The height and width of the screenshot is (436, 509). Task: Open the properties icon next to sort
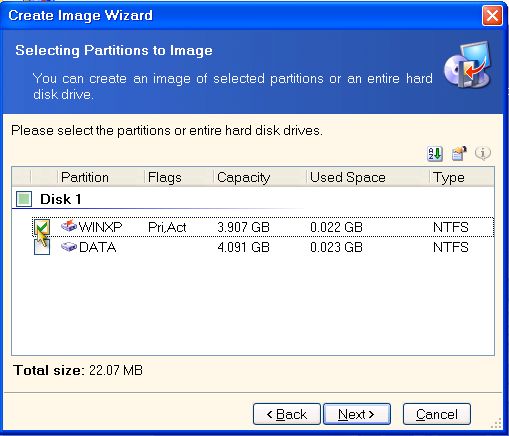pyautogui.click(x=459, y=154)
